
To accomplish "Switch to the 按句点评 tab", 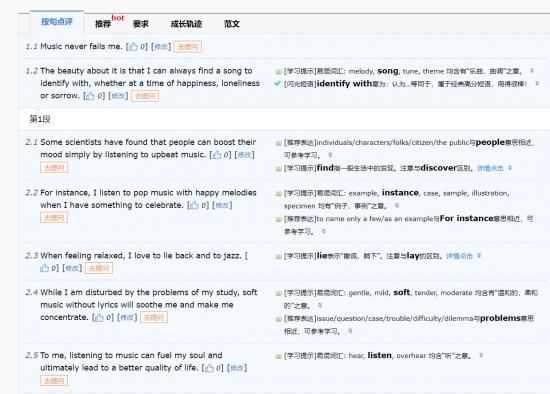I will (x=57, y=22).
